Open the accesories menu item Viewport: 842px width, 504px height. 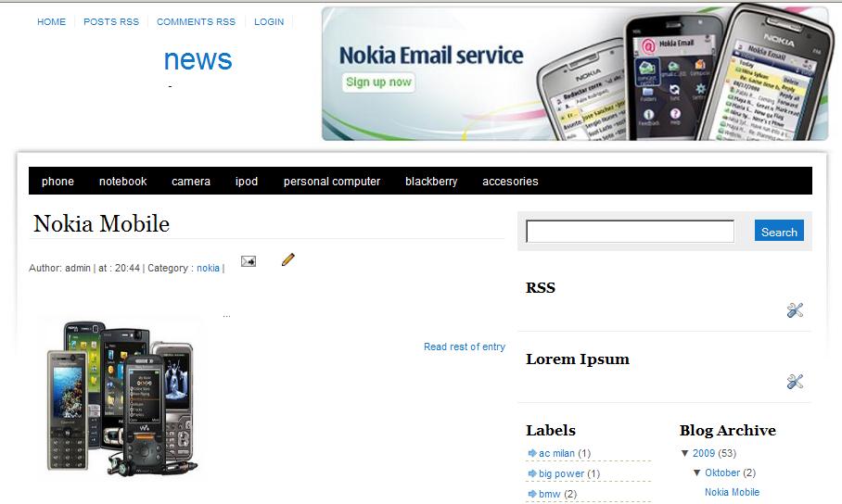(510, 182)
